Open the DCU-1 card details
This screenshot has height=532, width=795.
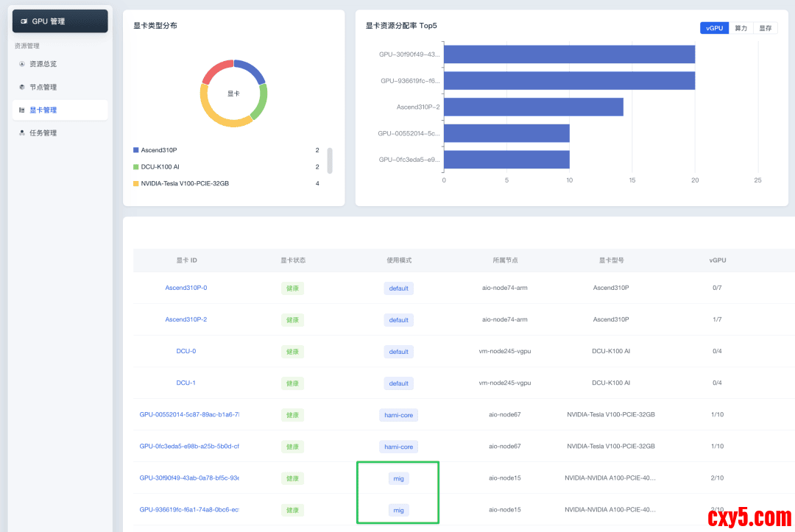coord(185,383)
